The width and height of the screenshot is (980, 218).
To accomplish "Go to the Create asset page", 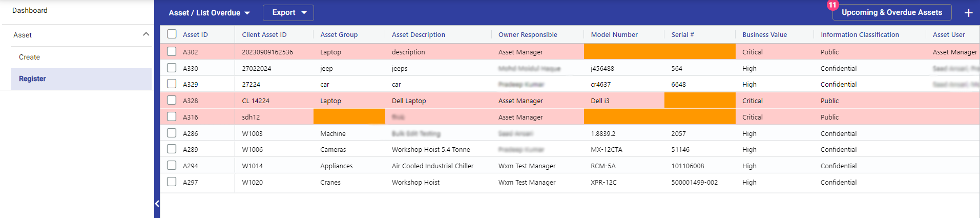I will (29, 57).
